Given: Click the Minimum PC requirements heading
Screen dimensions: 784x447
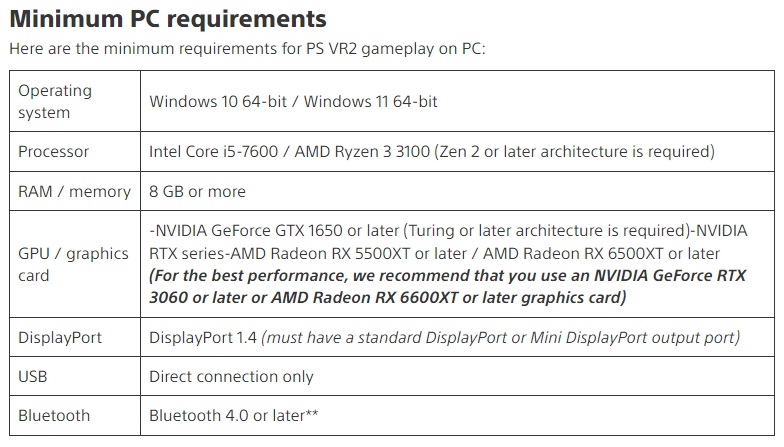Looking at the screenshot, I should [168, 20].
